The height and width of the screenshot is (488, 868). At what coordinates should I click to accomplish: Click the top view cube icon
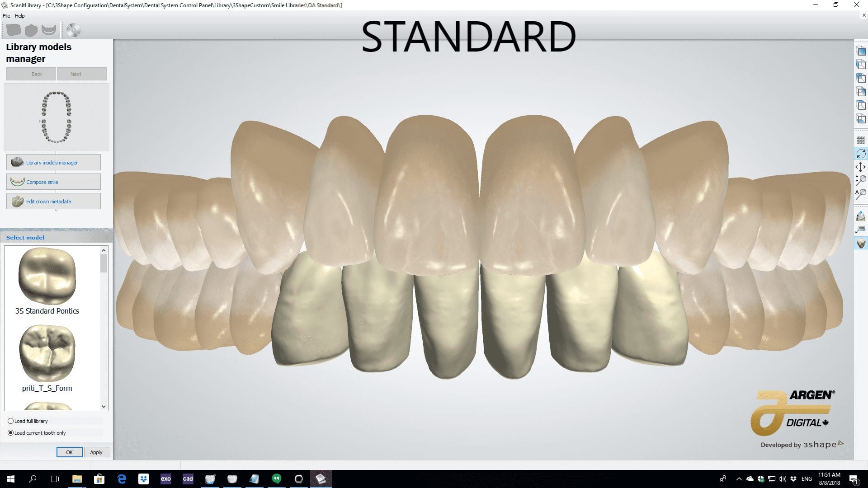pyautogui.click(x=861, y=105)
